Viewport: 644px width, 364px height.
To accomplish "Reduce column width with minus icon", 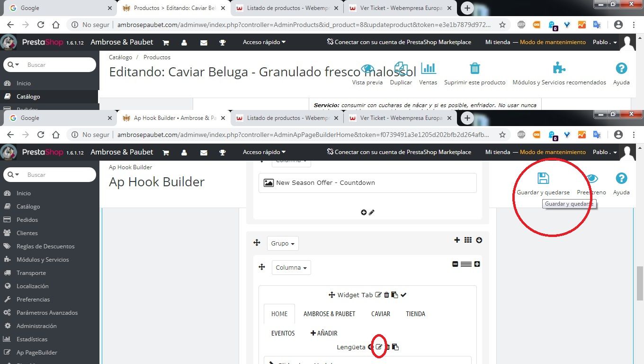I will [455, 264].
